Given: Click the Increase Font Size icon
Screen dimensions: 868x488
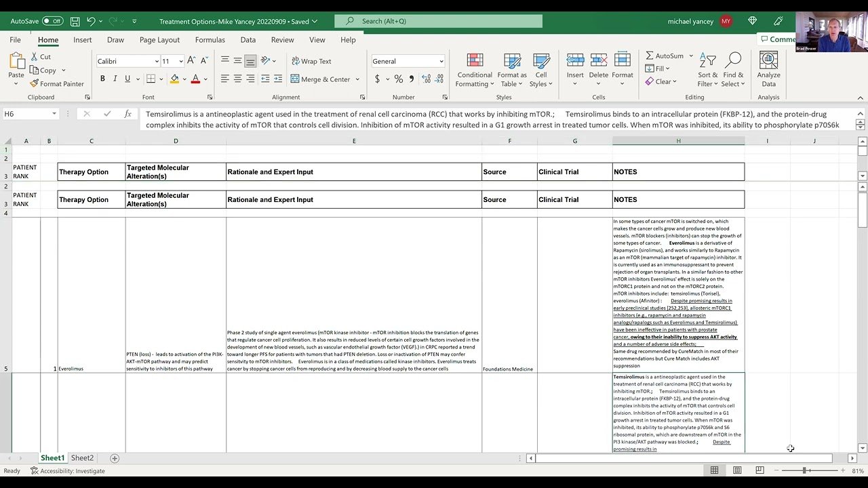Looking at the screenshot, I should (x=191, y=61).
